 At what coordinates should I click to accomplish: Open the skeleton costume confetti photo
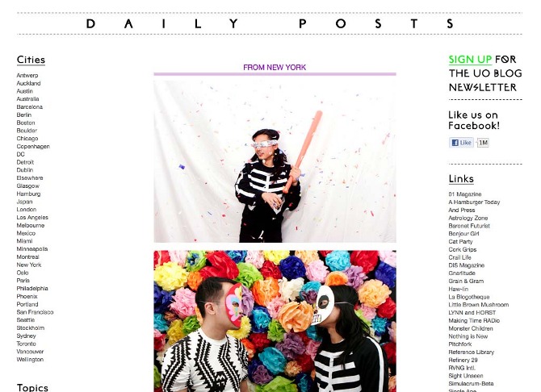coord(275,161)
